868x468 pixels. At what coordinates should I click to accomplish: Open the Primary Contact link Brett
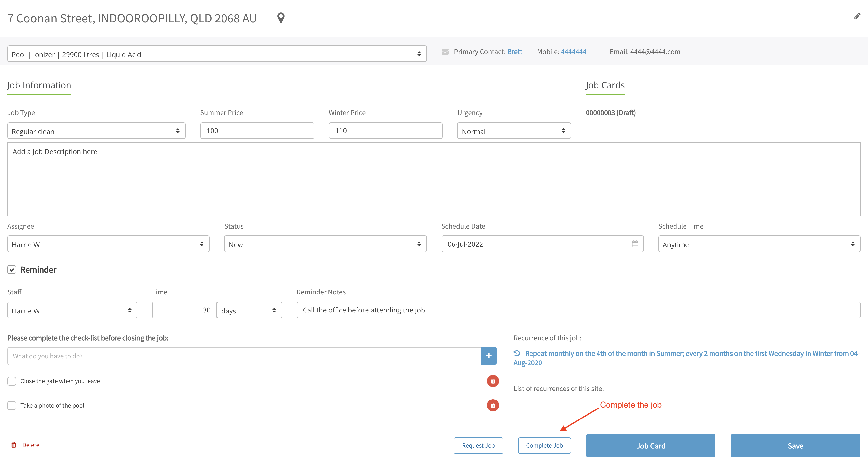pyautogui.click(x=514, y=52)
